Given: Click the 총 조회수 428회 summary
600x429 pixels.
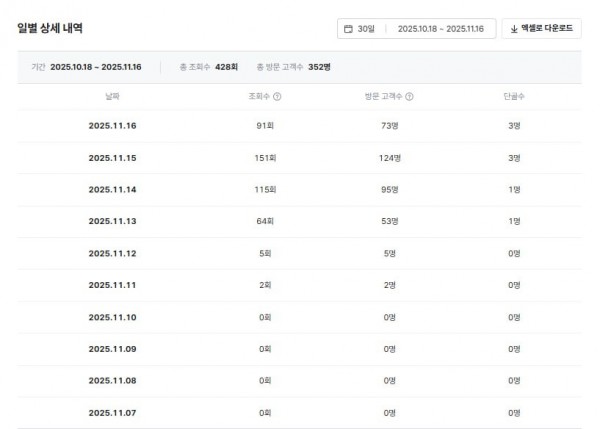Looking at the screenshot, I should [x=208, y=67].
